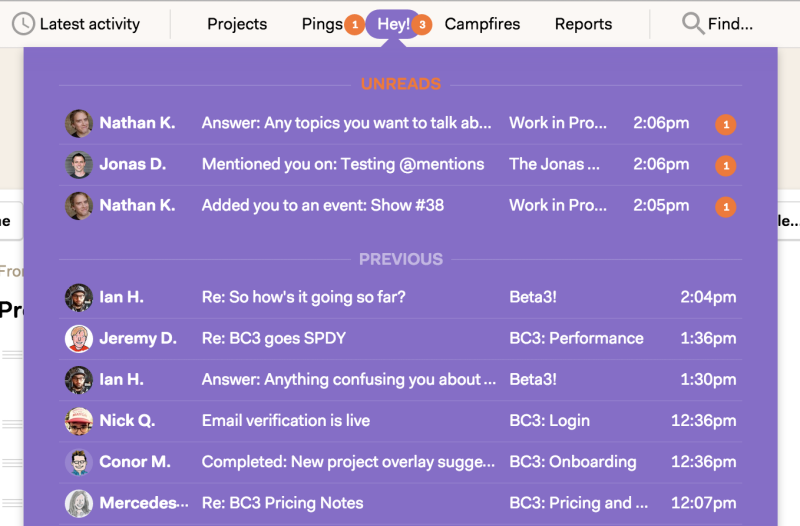
Task: Click the unread badge on Jonas D.'s row
Action: click(726, 166)
